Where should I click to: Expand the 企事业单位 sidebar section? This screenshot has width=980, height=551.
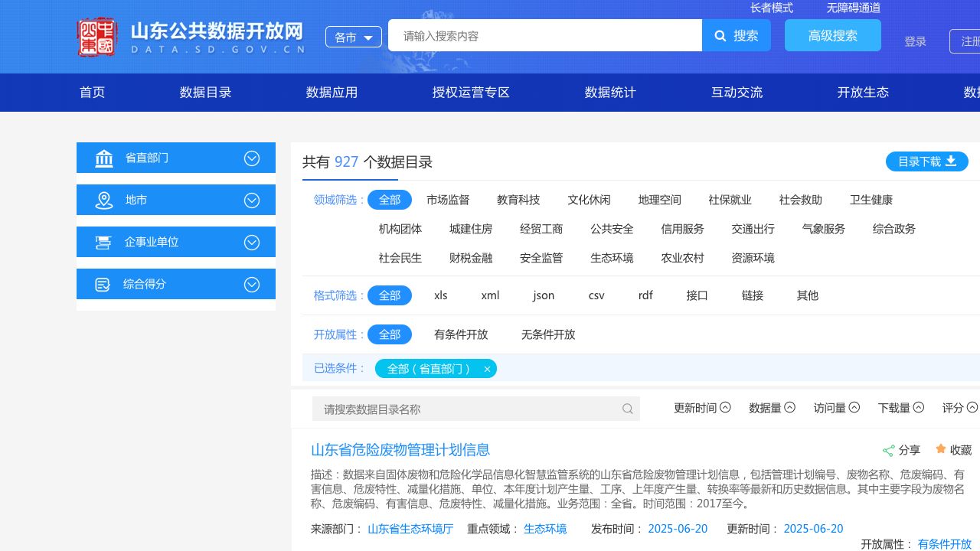[252, 242]
